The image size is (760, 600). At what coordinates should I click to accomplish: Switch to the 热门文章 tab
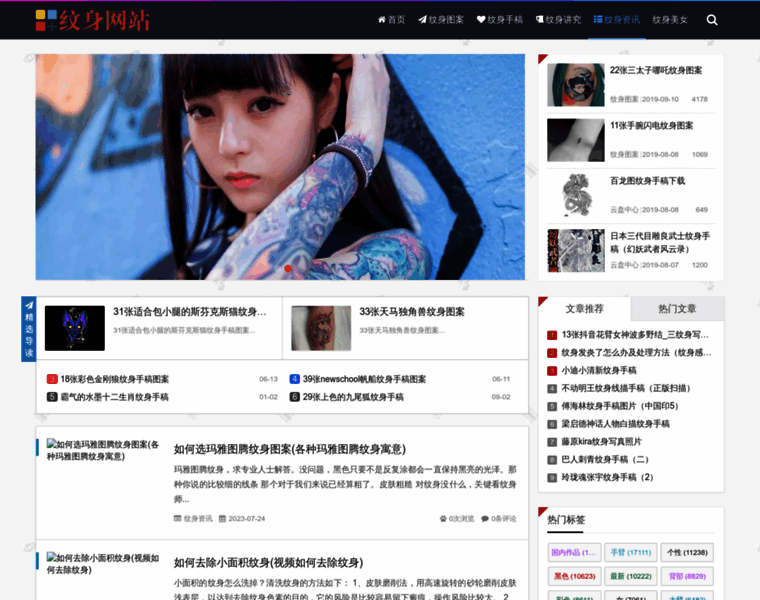[x=677, y=309]
